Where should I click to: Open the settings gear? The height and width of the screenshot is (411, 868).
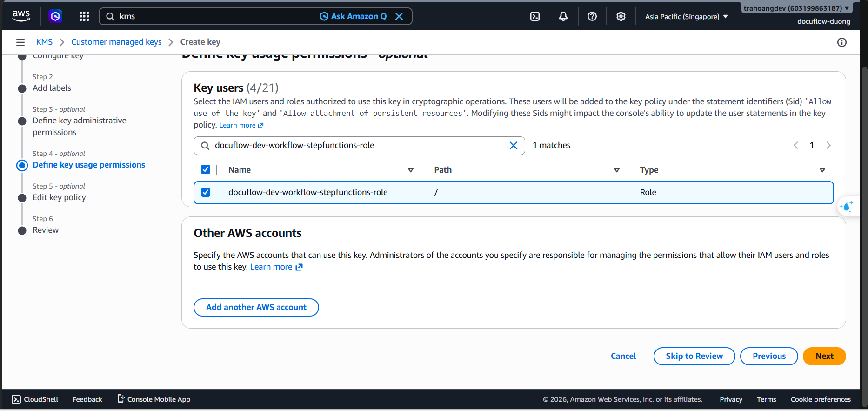(621, 16)
